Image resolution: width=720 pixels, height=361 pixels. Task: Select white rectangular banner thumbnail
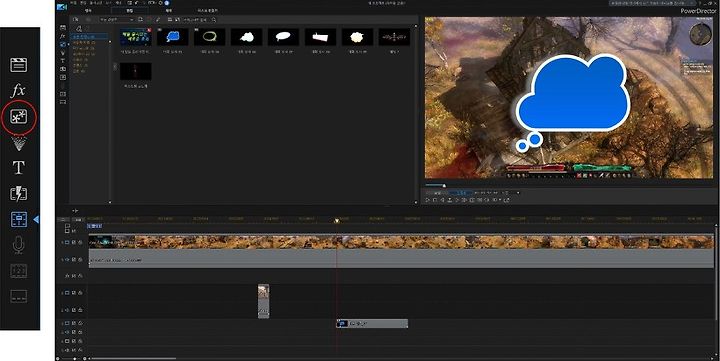[x=321, y=37]
